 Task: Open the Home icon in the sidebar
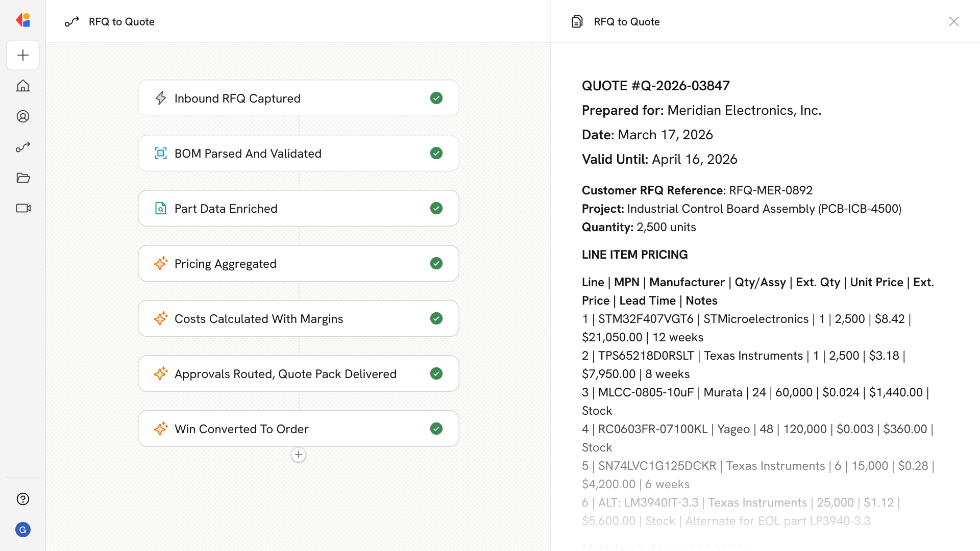coord(23,86)
